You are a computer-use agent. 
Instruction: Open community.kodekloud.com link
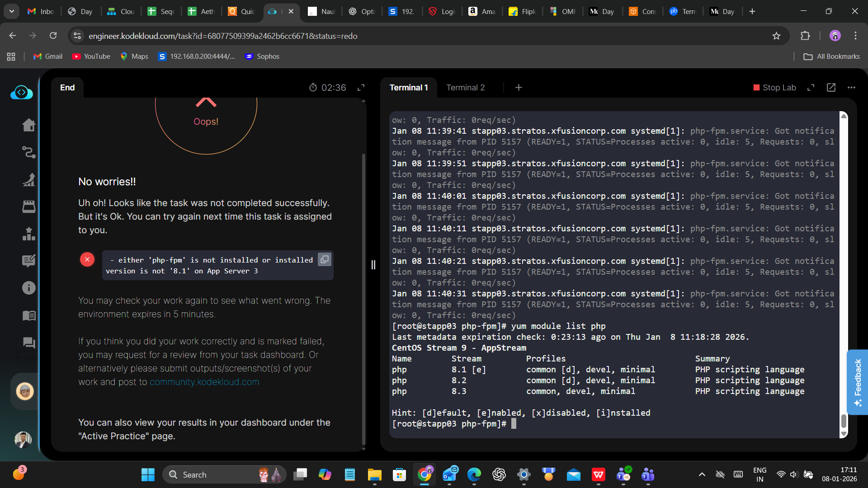(204, 382)
